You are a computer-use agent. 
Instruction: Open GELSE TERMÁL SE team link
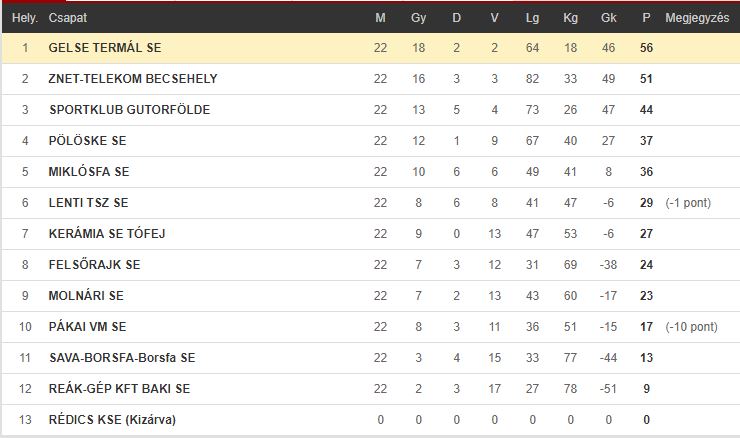[105, 48]
